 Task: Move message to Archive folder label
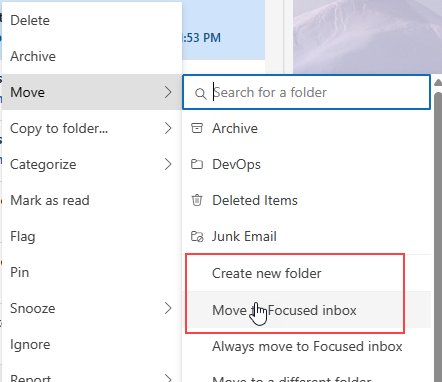pos(235,128)
